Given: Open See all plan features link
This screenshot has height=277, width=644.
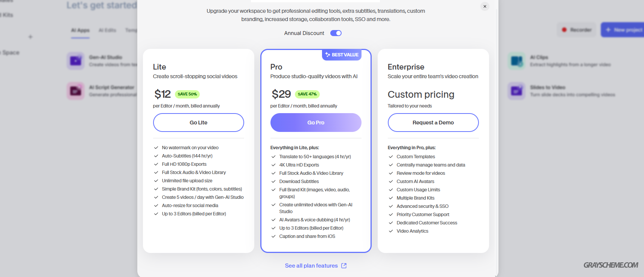Looking at the screenshot, I should 311,266.
